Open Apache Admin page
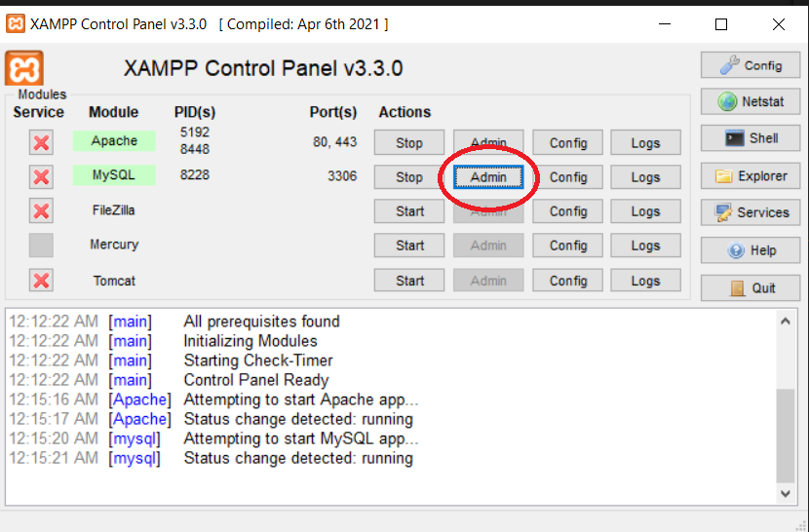This screenshot has height=532, width=809. [x=488, y=142]
